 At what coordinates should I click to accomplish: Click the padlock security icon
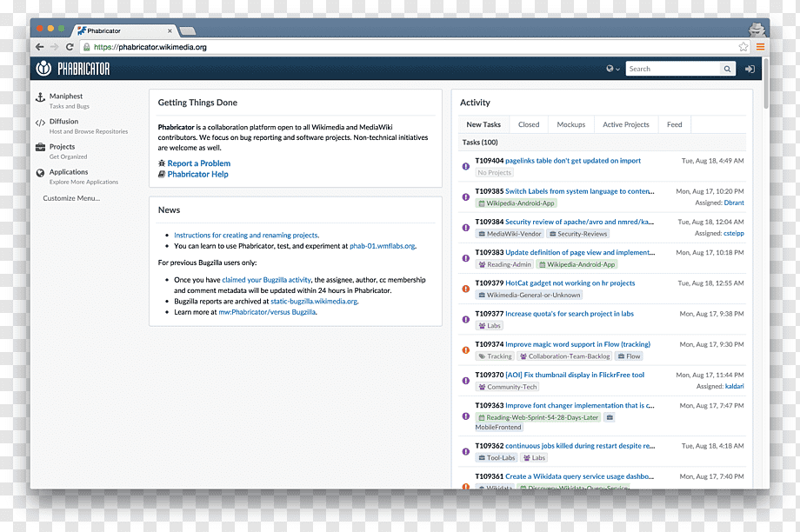point(87,47)
